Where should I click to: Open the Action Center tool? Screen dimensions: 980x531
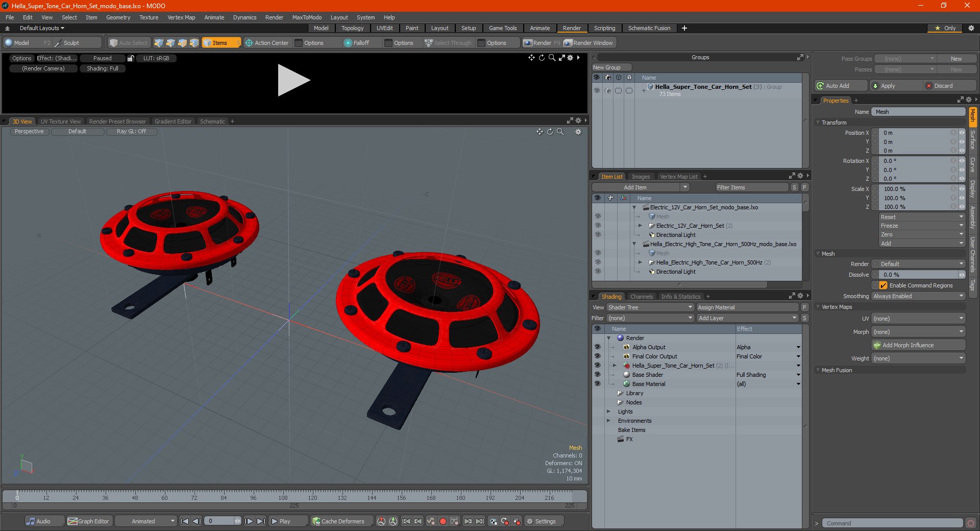pyautogui.click(x=267, y=43)
